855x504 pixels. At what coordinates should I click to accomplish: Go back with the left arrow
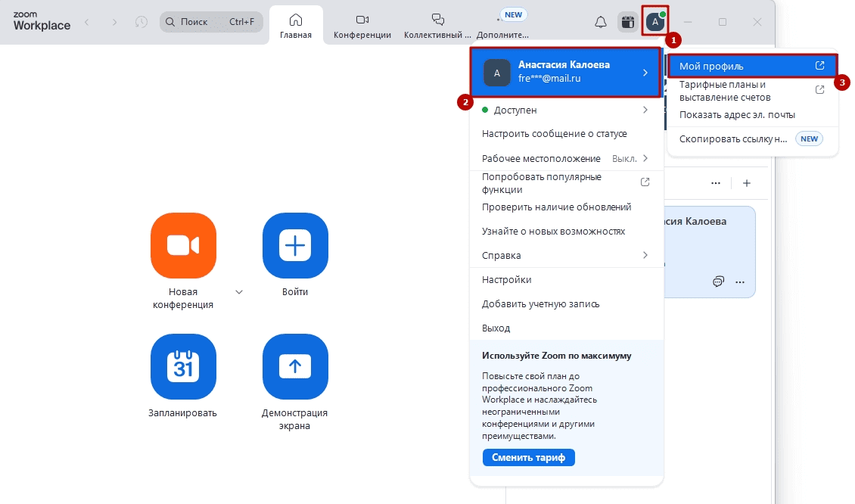click(x=87, y=22)
